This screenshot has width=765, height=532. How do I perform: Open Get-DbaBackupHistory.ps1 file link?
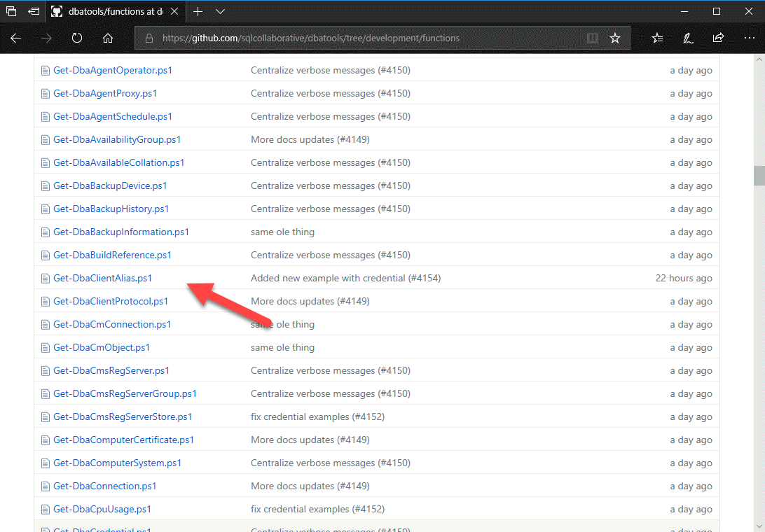coord(111,209)
